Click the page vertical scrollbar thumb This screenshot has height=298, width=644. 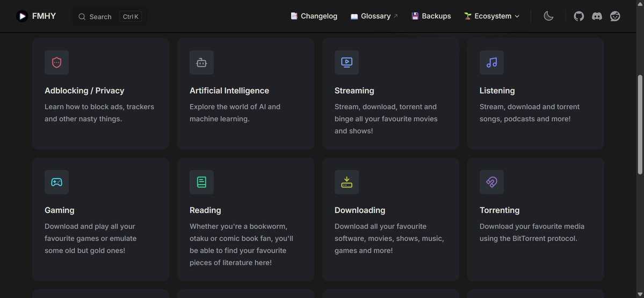click(640, 125)
